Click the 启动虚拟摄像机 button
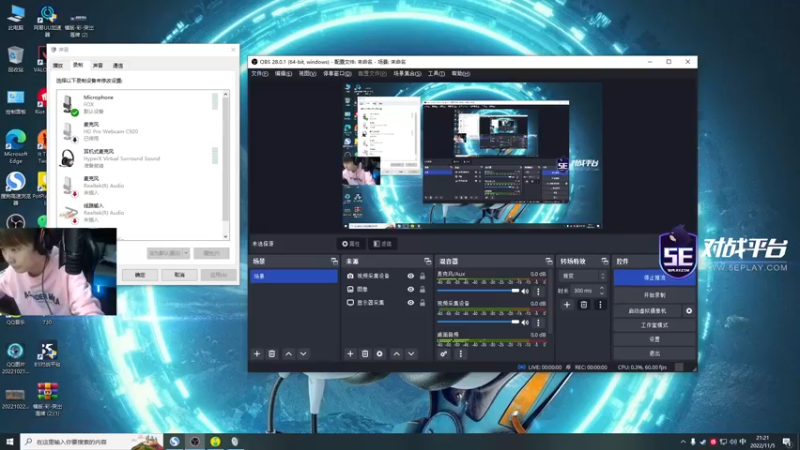This screenshot has height=450, width=800. (x=648, y=311)
